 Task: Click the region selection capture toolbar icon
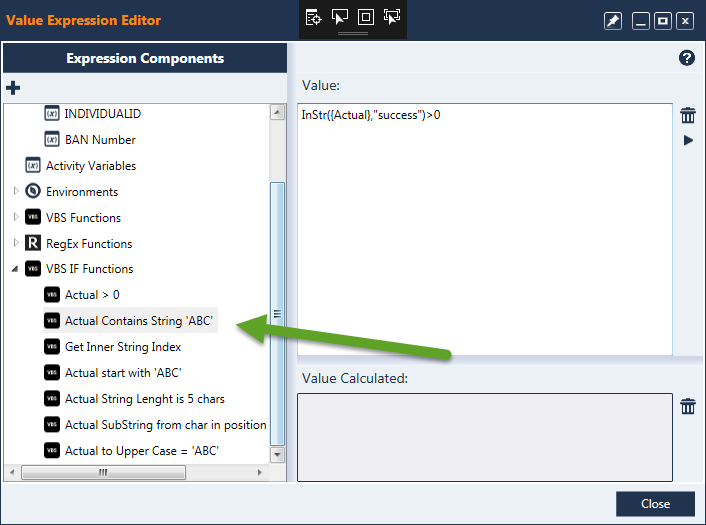392,18
